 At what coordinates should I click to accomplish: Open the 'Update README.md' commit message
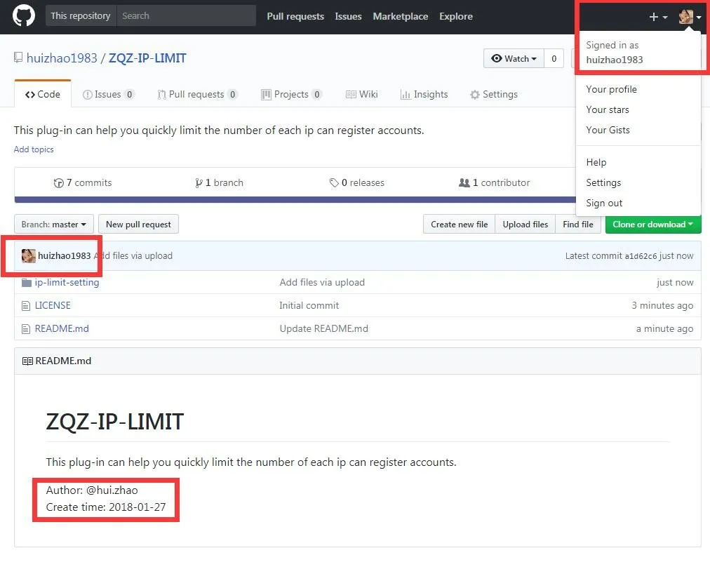323,328
